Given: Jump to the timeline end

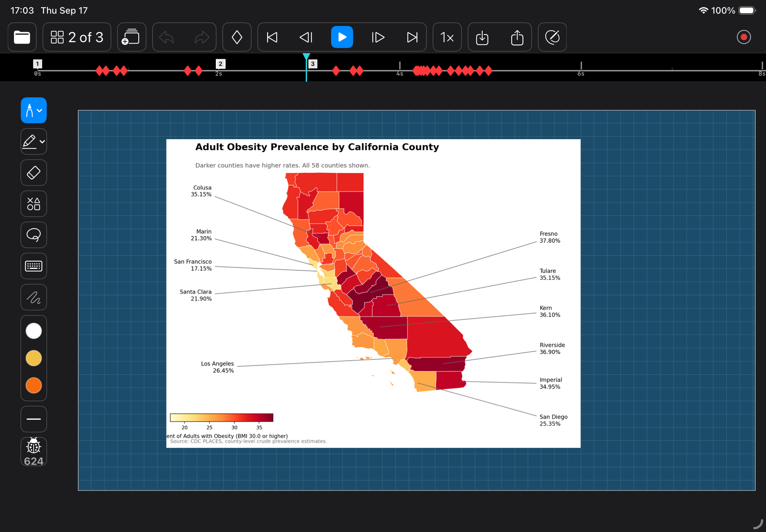Looking at the screenshot, I should [x=412, y=37].
